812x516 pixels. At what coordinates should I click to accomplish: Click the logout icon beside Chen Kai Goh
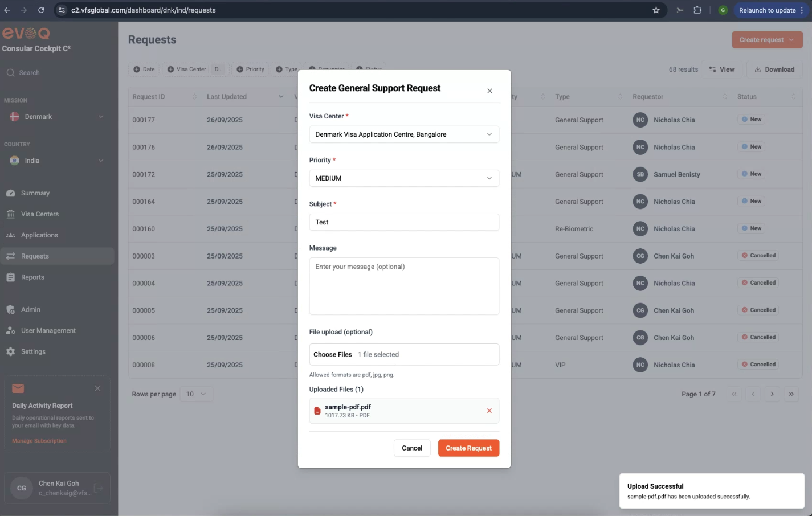coord(99,488)
